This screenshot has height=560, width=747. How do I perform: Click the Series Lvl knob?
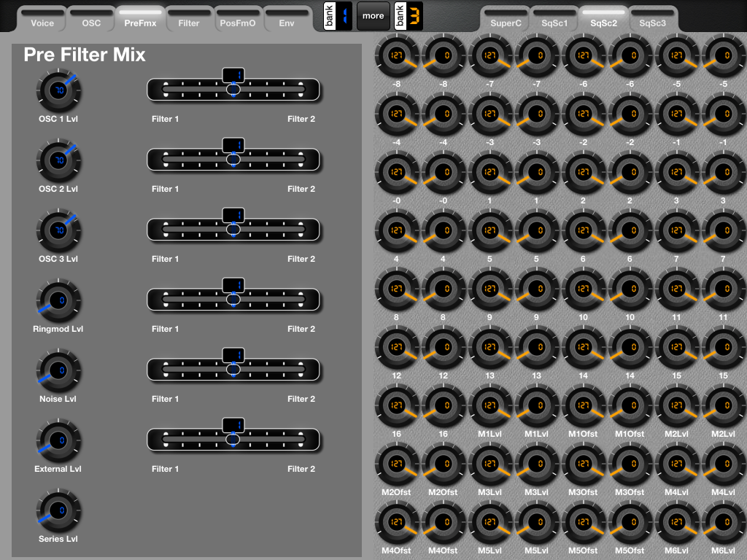click(x=58, y=510)
